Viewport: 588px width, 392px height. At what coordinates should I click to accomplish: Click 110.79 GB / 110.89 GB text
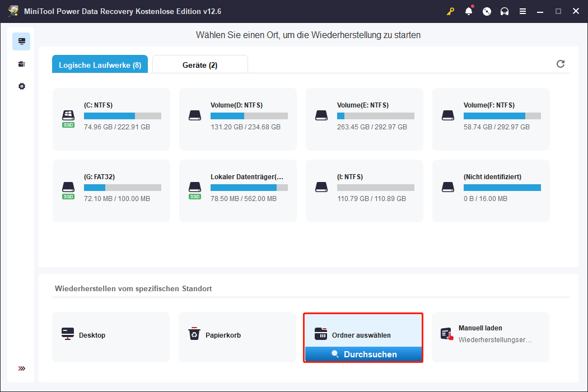point(372,198)
